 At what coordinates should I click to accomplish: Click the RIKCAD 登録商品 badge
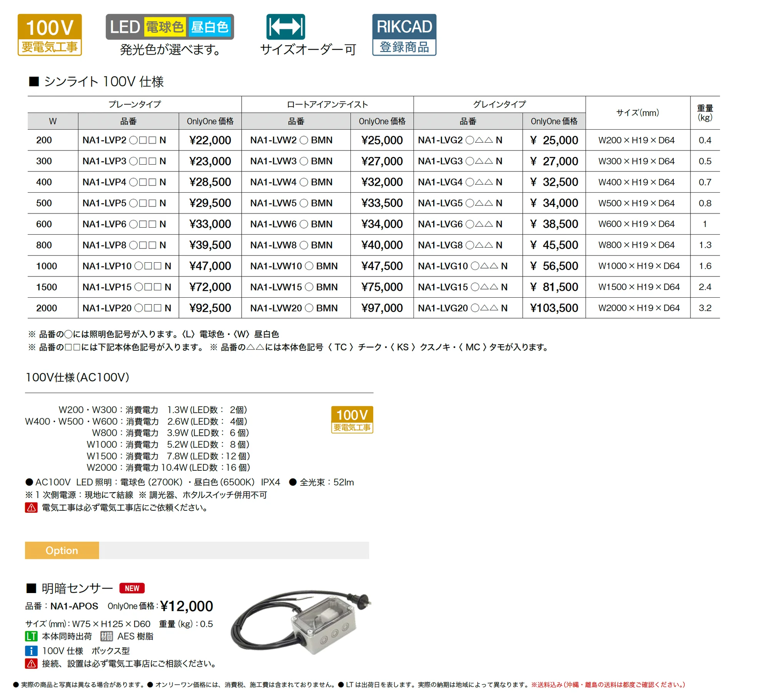point(404,35)
